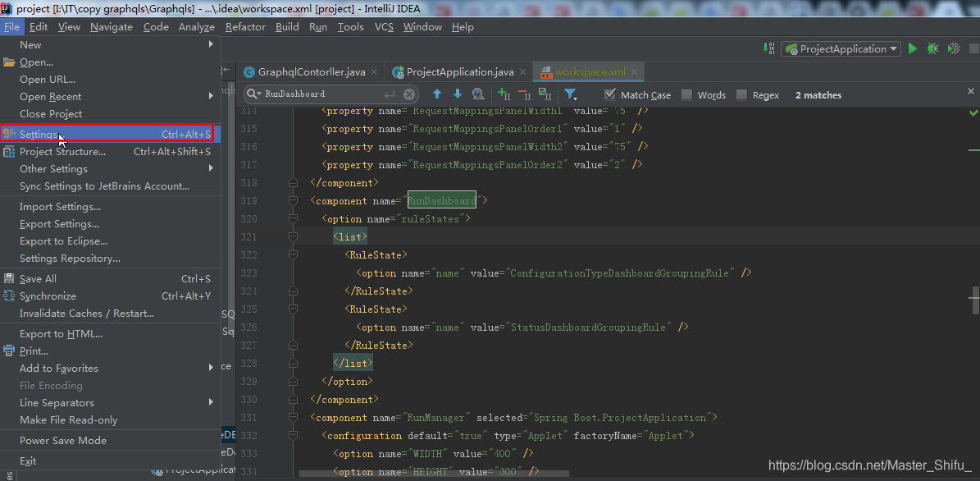Go to previous search occurrence (up arrow)

tap(437, 94)
